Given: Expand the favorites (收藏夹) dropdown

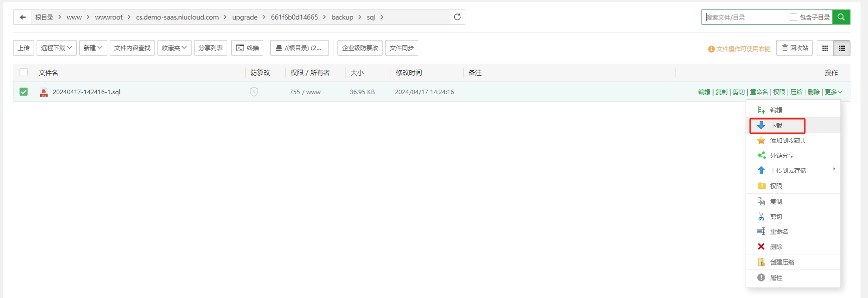Looking at the screenshot, I should [174, 48].
